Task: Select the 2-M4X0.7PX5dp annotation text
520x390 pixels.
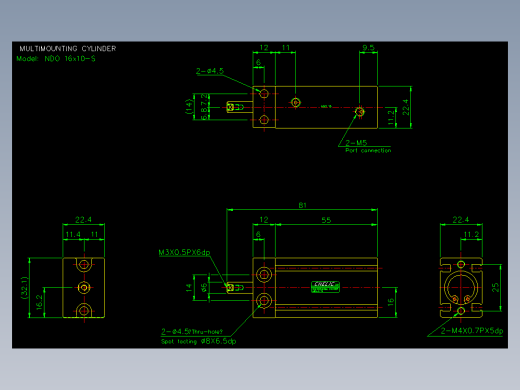Action: click(x=472, y=331)
